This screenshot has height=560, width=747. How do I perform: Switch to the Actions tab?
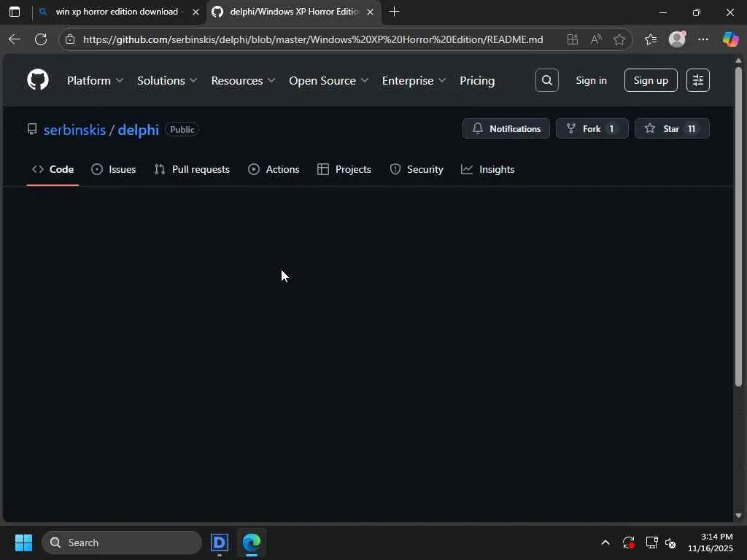274,169
